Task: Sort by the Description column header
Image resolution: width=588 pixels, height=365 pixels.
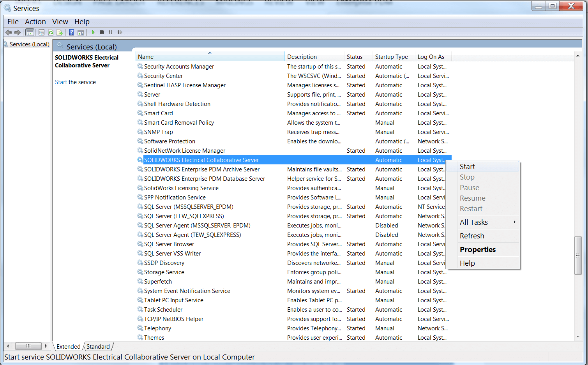Action: [x=314, y=56]
